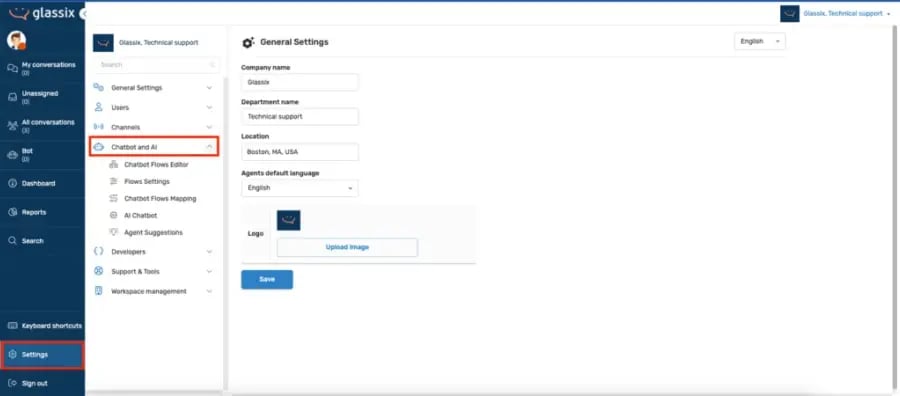Click the Flows Settings icon
The width and height of the screenshot is (900, 396).
pyautogui.click(x=114, y=181)
